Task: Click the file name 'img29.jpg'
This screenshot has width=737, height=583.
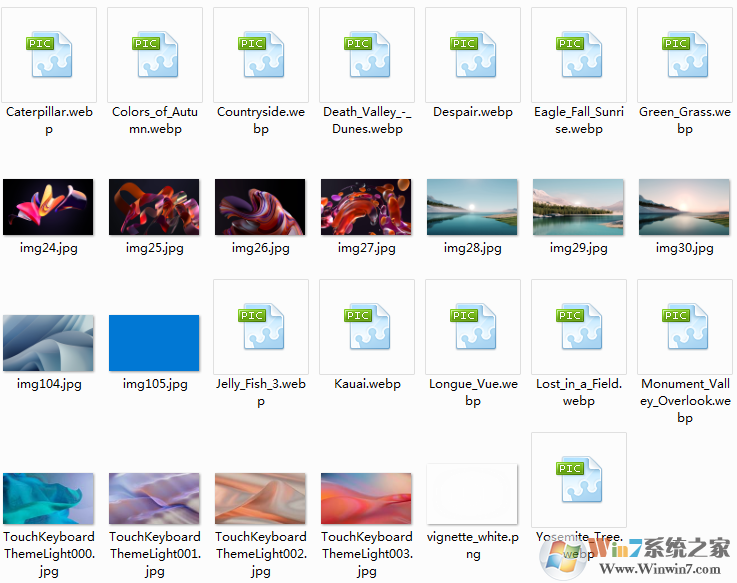Action: coord(579,248)
